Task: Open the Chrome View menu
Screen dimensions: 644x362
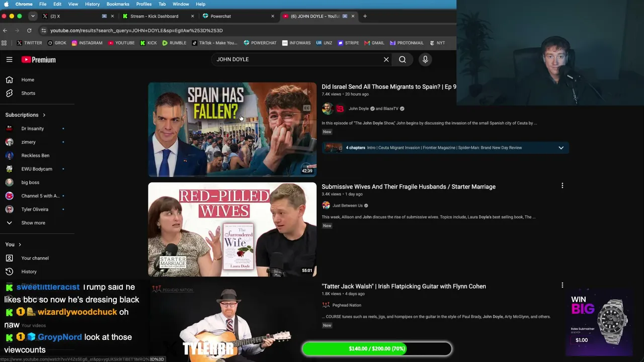Action: 73,4
